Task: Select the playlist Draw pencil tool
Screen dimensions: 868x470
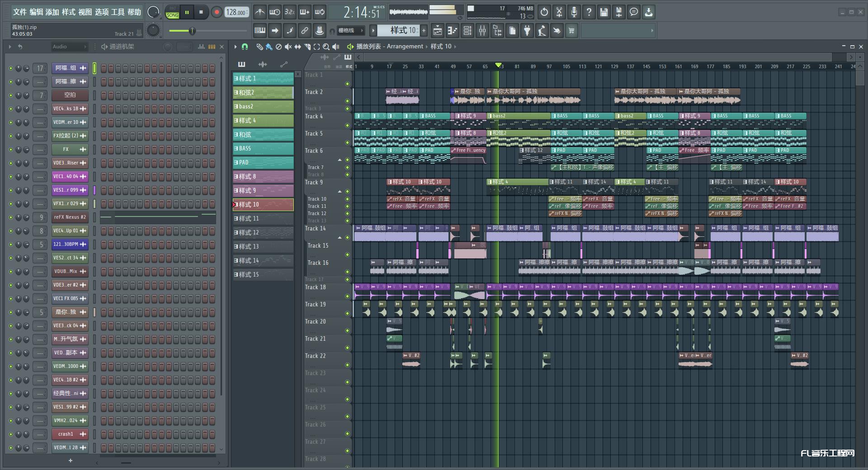Action: click(x=259, y=47)
